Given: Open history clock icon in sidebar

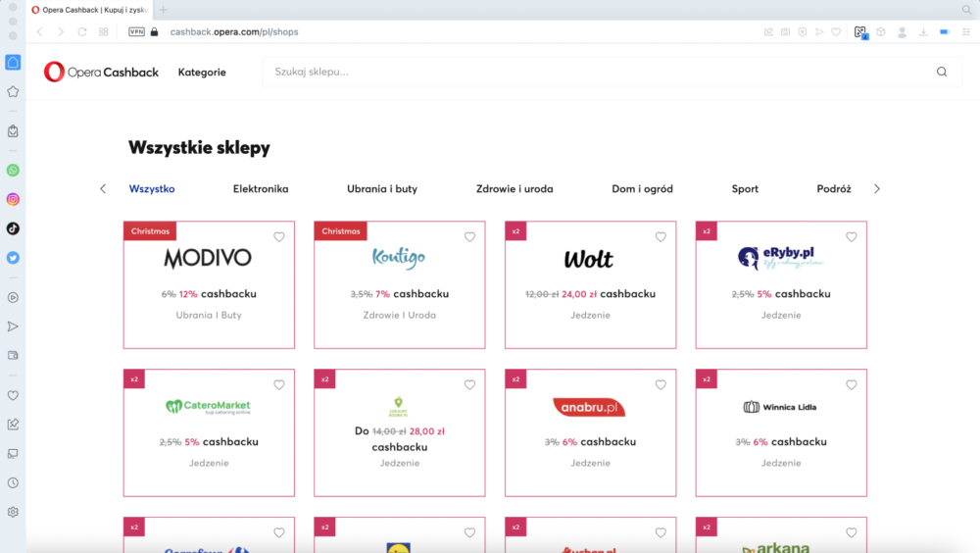Looking at the screenshot, I should [x=13, y=483].
